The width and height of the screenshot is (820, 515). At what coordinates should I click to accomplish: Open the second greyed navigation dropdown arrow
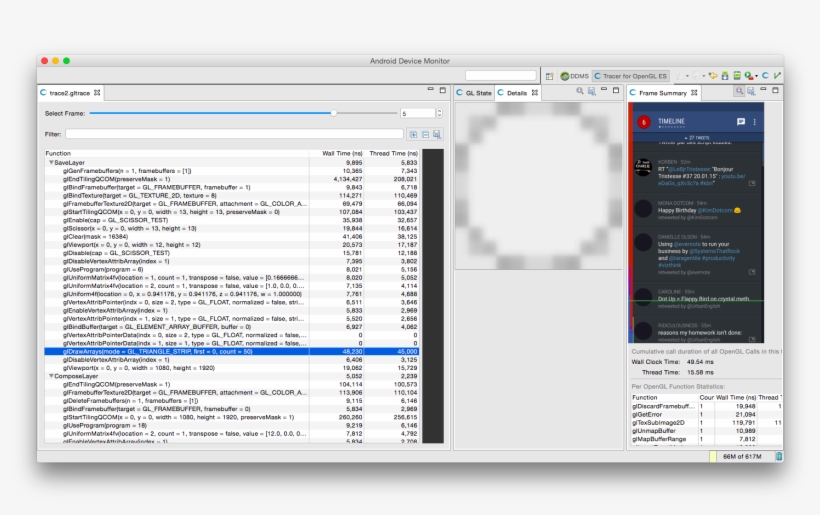(704, 76)
